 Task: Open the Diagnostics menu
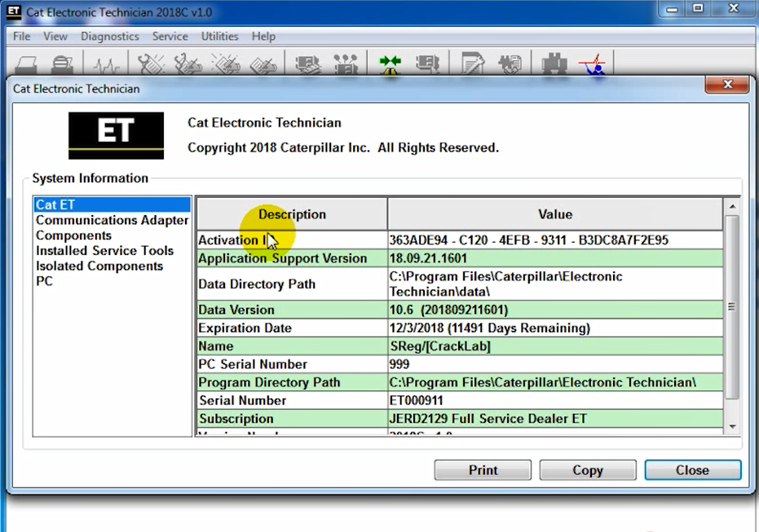tap(109, 37)
